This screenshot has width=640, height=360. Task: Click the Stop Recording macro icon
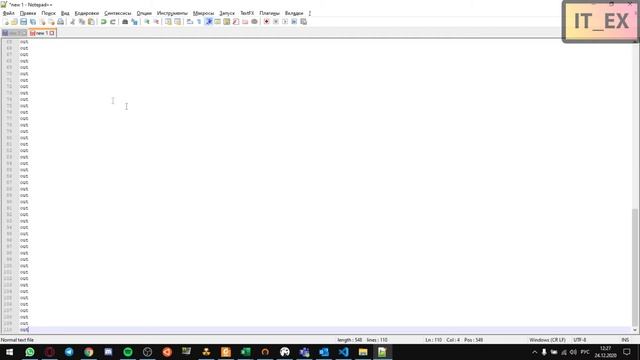coord(276,22)
